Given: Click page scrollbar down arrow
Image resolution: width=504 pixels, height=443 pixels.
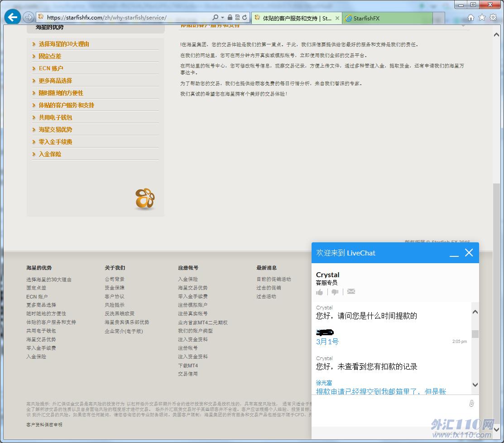Looking at the screenshot, I should (x=496, y=429).
